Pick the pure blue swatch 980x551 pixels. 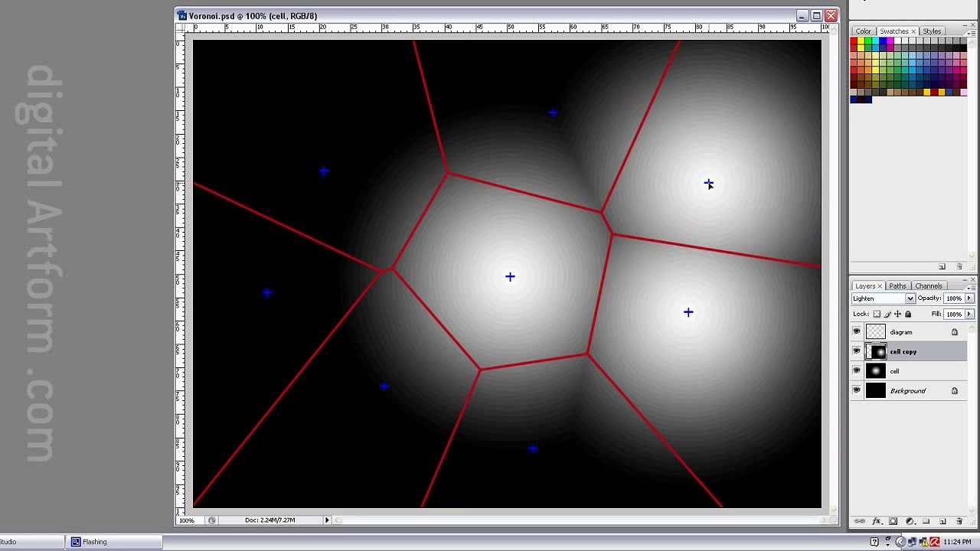click(883, 41)
